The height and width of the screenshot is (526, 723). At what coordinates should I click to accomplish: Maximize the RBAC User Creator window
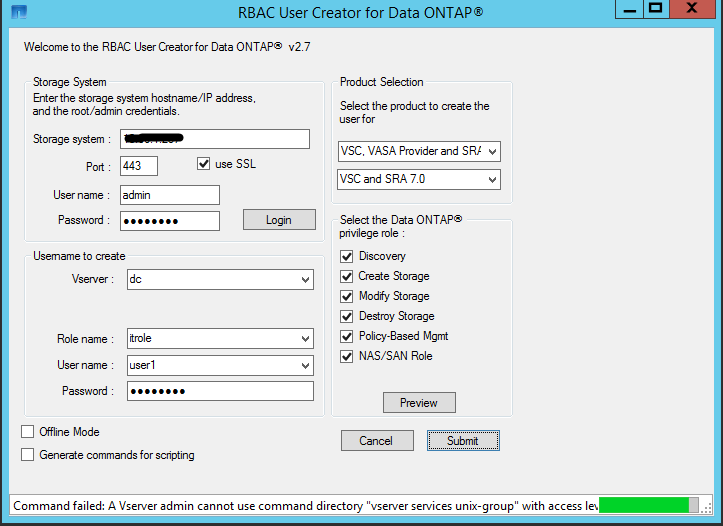656,10
